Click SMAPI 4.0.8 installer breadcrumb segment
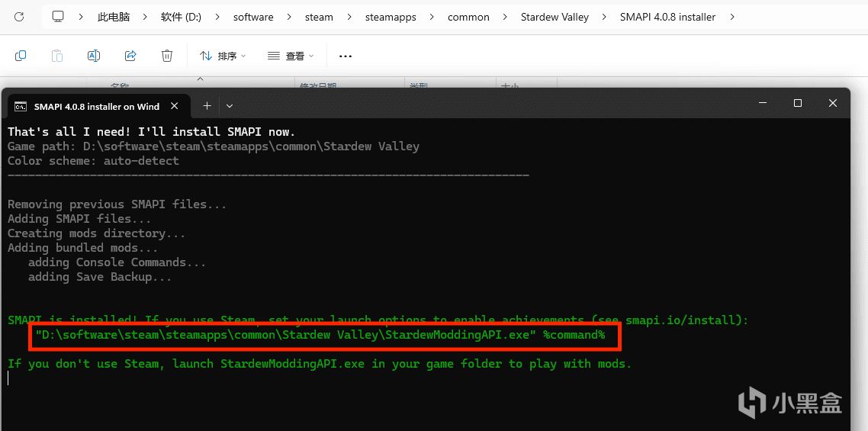 coord(667,18)
